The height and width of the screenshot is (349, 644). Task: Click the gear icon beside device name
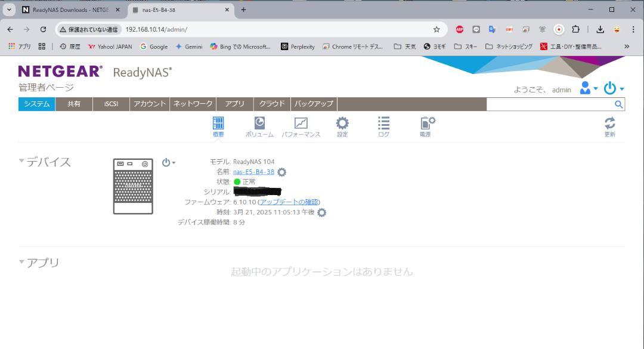(x=281, y=172)
